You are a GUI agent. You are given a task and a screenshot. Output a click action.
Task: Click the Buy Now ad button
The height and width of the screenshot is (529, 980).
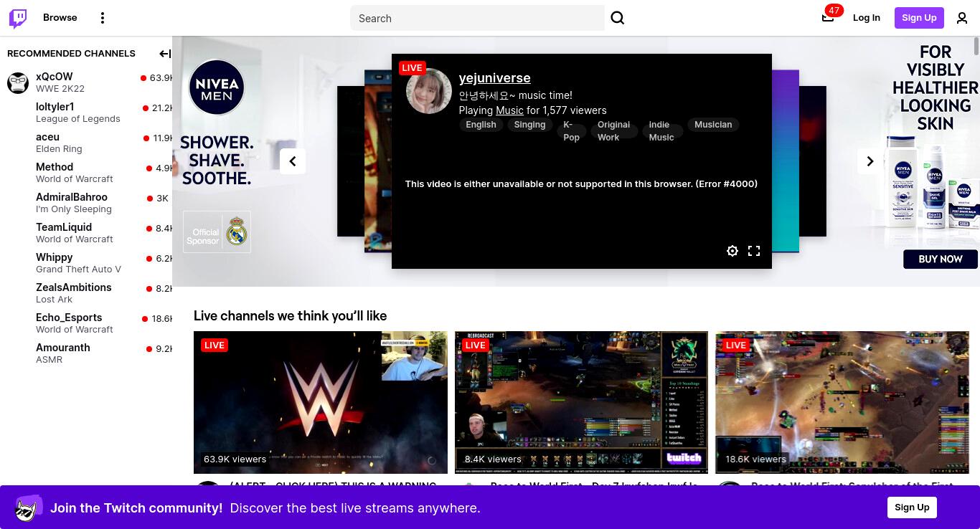941,259
